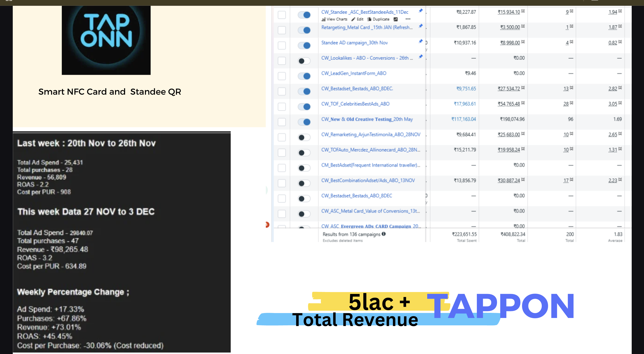Open CW_New & Old Creative Testing_20th May
This screenshot has width=644, height=354.
tap(367, 119)
